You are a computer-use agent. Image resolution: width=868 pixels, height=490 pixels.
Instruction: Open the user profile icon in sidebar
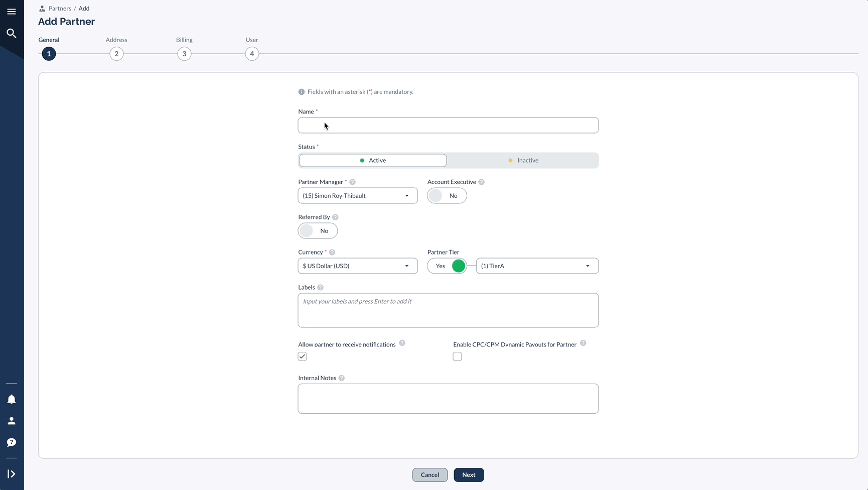(12, 421)
